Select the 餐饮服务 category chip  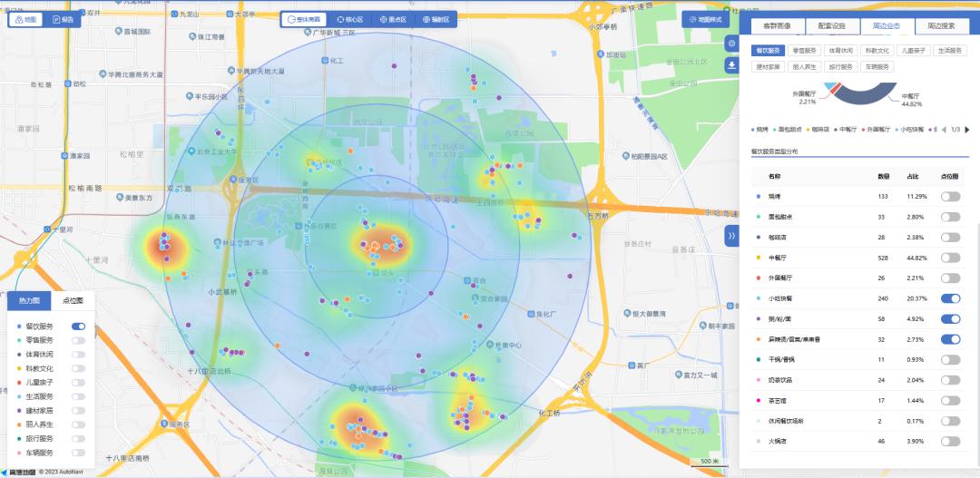(x=768, y=51)
